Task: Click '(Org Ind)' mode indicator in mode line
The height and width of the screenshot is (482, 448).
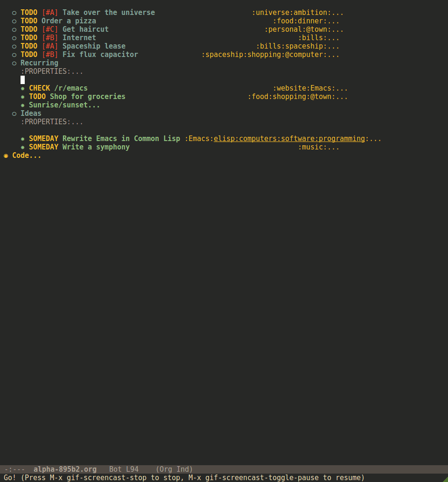Action: (174, 469)
